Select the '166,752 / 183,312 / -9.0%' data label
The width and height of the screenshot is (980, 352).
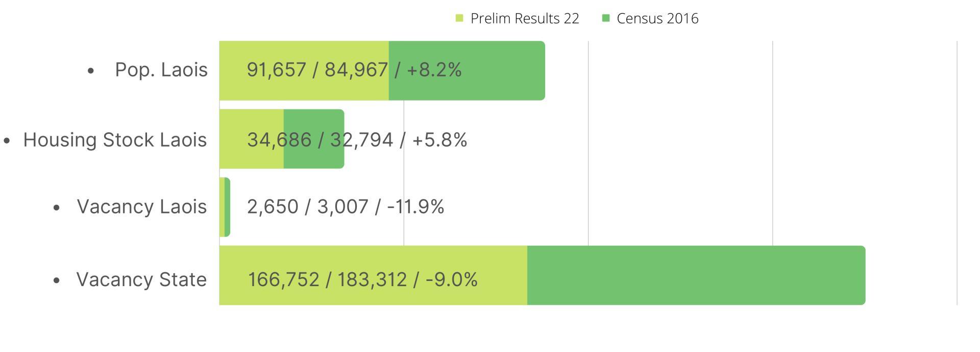coord(362,279)
